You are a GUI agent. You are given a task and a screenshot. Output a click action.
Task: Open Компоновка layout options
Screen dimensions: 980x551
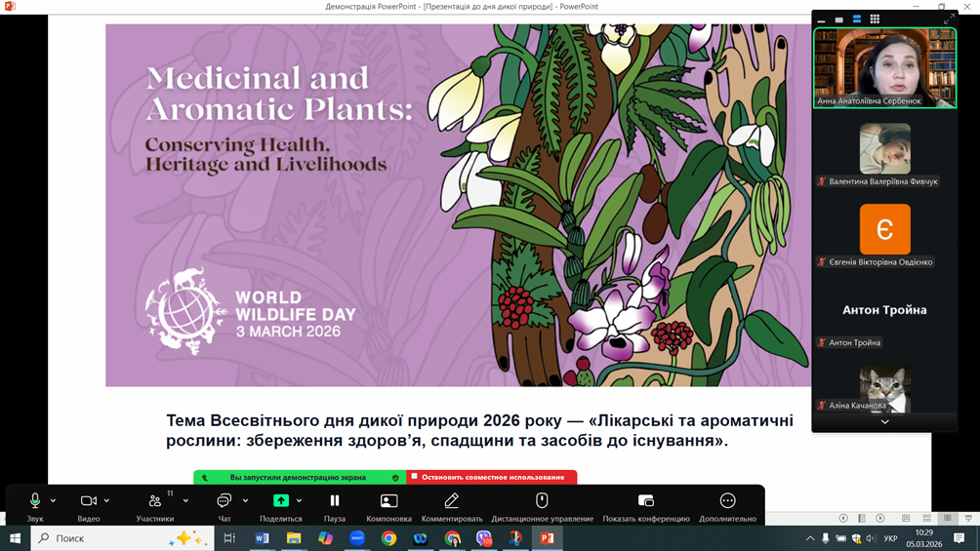388,501
